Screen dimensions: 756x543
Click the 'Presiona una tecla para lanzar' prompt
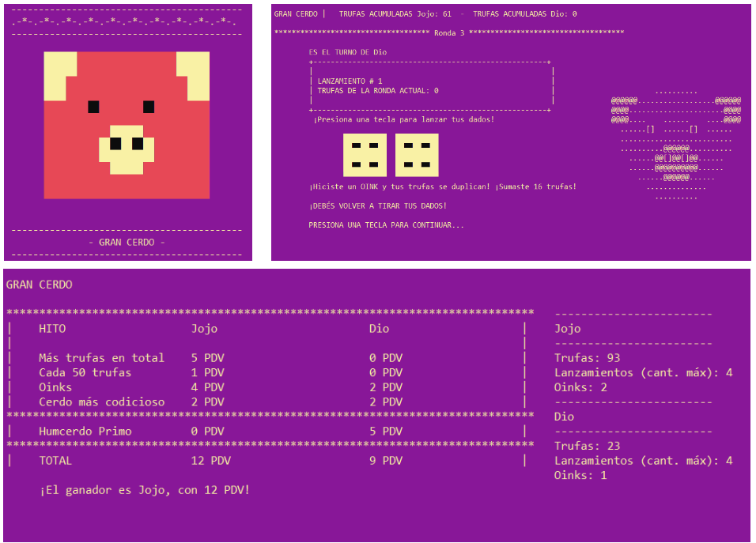click(x=403, y=119)
